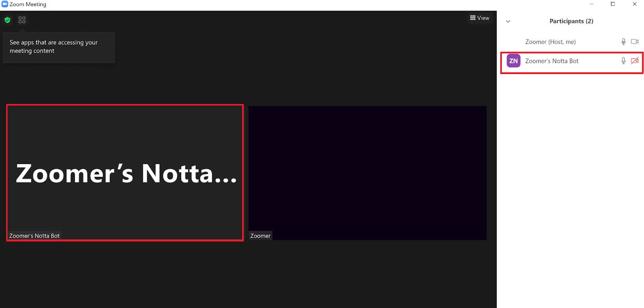Select the Zoomer video tile
The height and width of the screenshot is (308, 644).
click(367, 173)
